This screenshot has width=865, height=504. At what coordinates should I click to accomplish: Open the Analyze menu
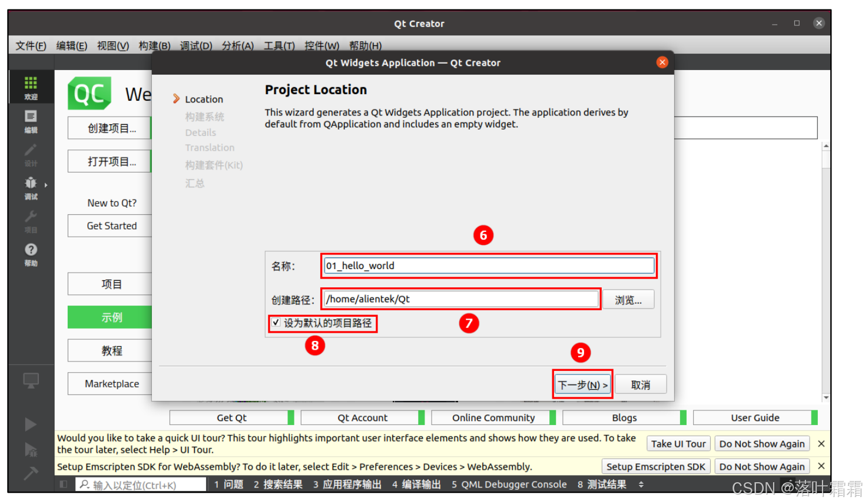[238, 45]
